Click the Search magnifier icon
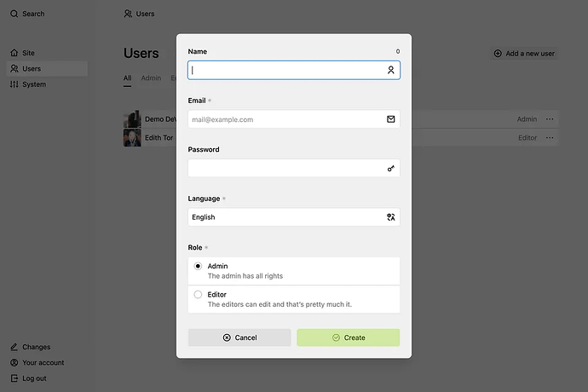The image size is (588, 392). pyautogui.click(x=14, y=14)
